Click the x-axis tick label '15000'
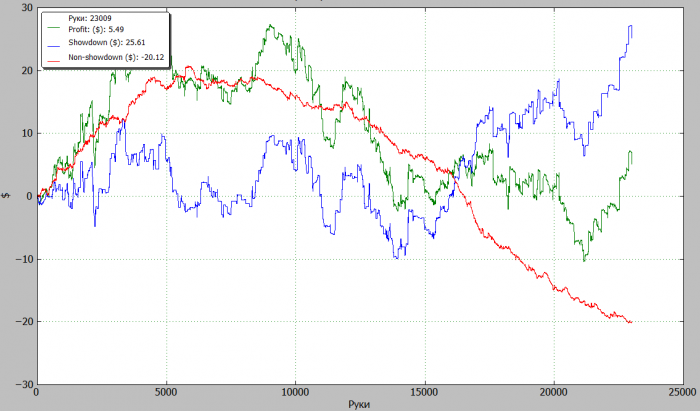The width and height of the screenshot is (700, 411). [425, 393]
